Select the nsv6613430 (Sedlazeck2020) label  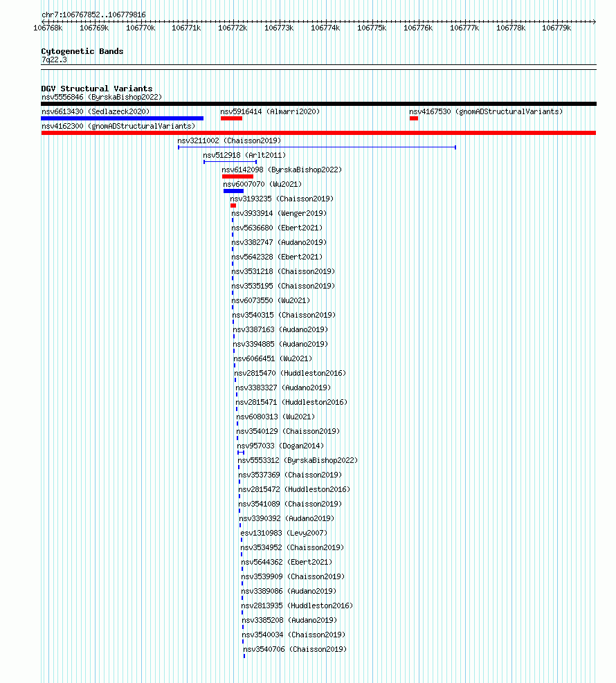pos(96,111)
